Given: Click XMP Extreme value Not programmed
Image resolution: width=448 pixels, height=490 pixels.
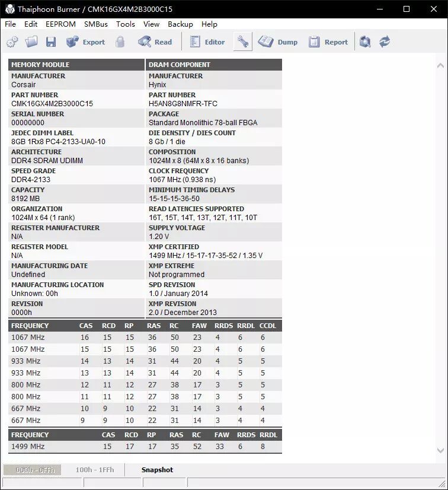Looking at the screenshot, I should click(177, 275).
